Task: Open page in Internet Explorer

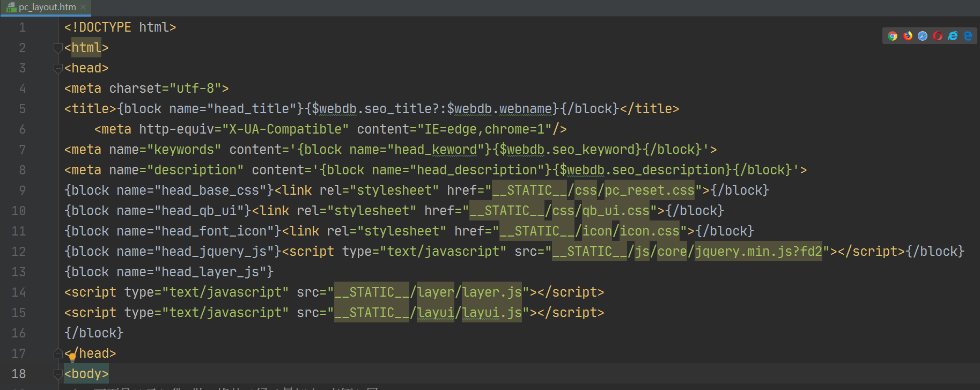Action: [953, 36]
